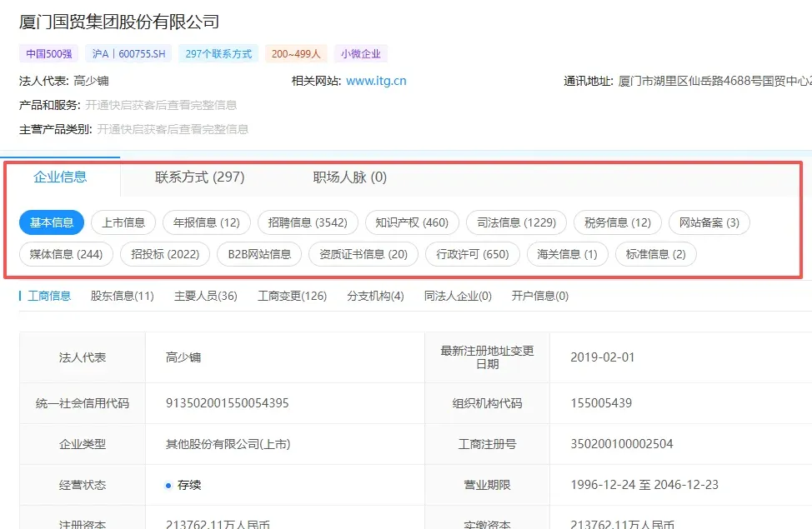The image size is (812, 529).
Task: Open 网站备案 (3) section
Action: [x=709, y=222]
